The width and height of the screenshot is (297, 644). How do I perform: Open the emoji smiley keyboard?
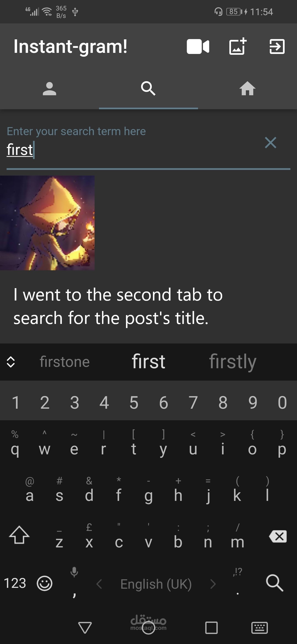coord(45,583)
